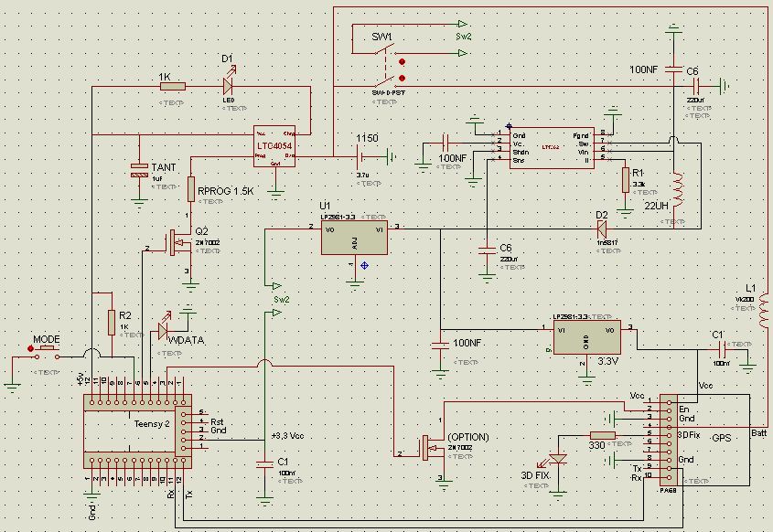Toggle the SW1 DPDT switch

387,64
